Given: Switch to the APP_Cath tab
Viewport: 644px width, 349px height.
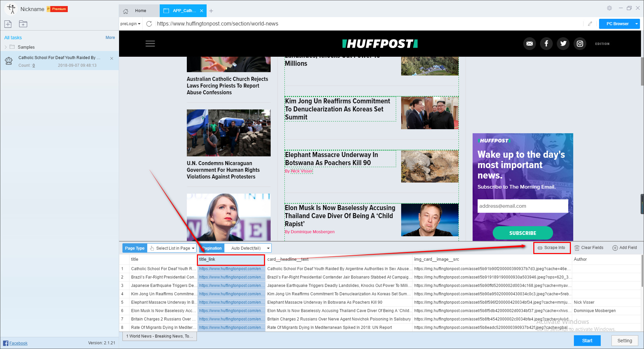Looking at the screenshot, I should pos(183,11).
